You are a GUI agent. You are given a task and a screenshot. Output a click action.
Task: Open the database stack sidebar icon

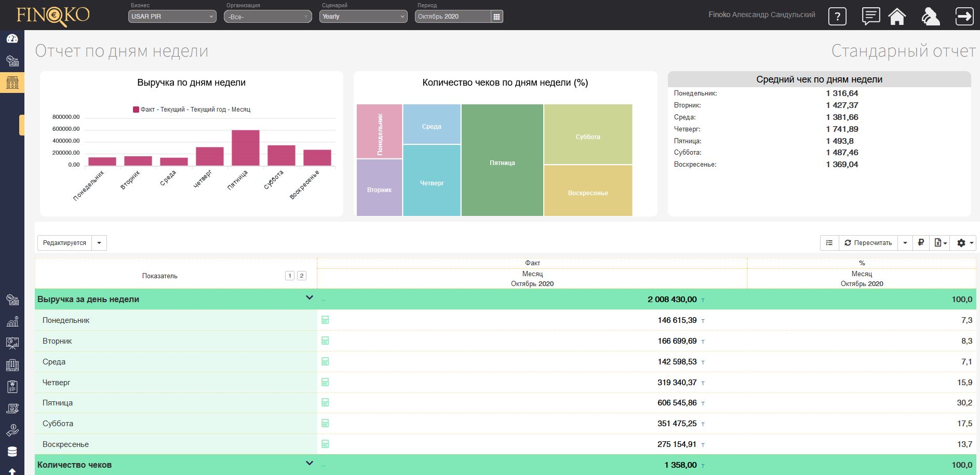point(12,451)
